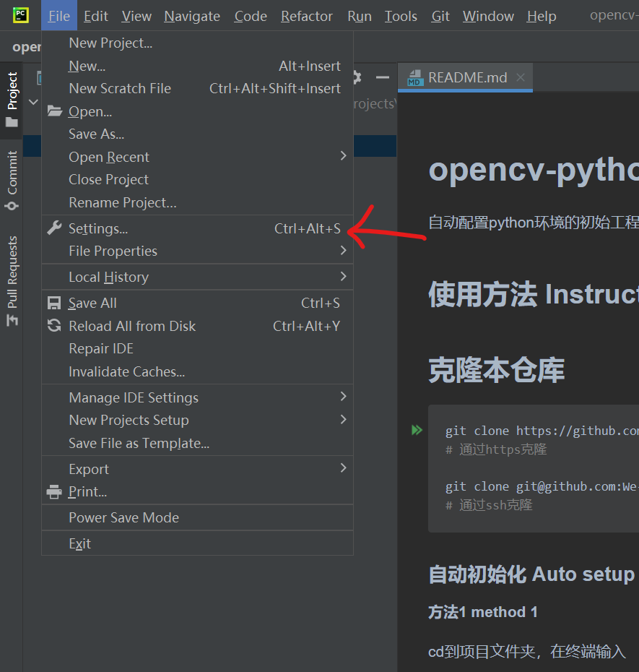Click the Settings wrench icon in File menu
Image resolution: width=639 pixels, height=672 pixels.
click(x=54, y=228)
